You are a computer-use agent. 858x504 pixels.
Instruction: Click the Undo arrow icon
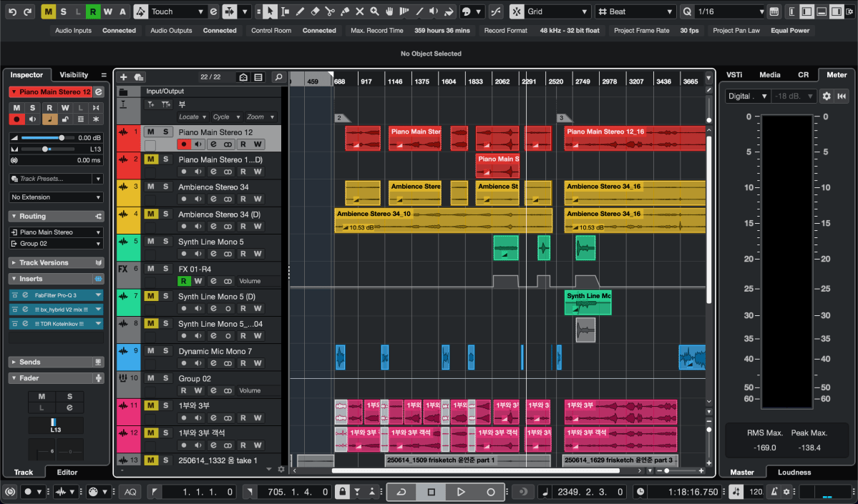pyautogui.click(x=11, y=11)
